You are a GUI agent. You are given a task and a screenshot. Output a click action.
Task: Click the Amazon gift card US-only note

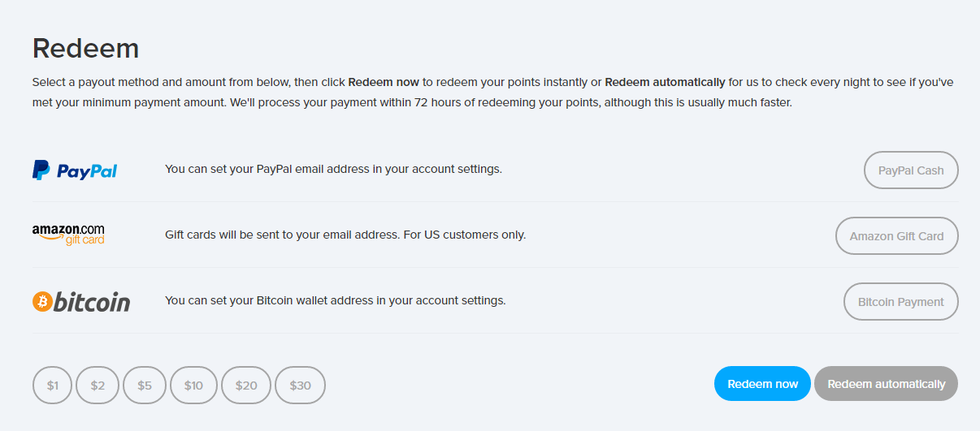(345, 235)
